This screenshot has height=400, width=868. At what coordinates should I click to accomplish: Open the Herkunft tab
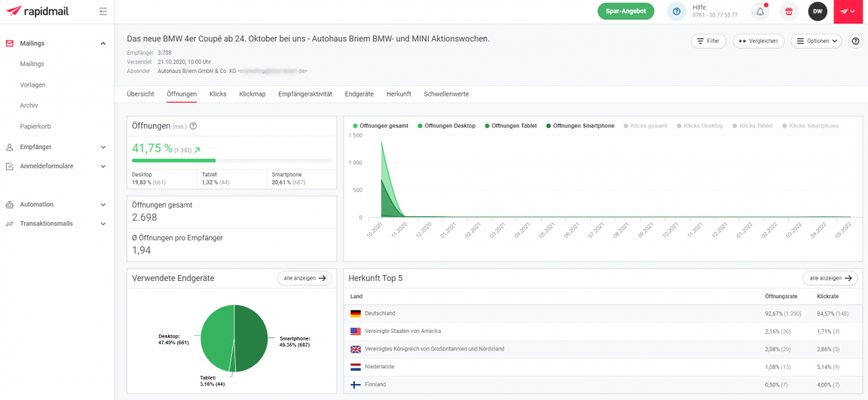399,94
